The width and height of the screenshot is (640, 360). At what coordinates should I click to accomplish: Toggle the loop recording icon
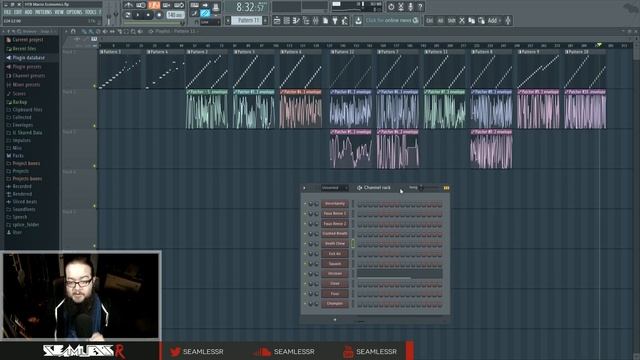click(179, 5)
